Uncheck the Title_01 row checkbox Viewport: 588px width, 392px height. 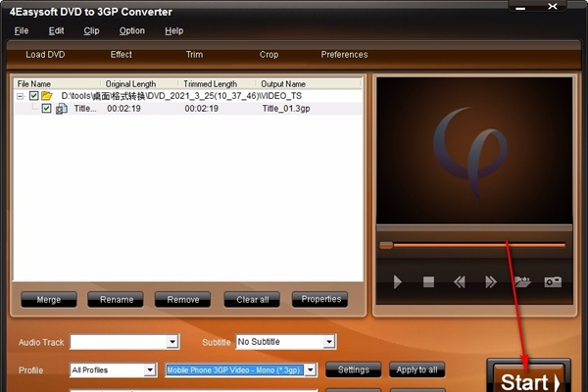(x=46, y=109)
